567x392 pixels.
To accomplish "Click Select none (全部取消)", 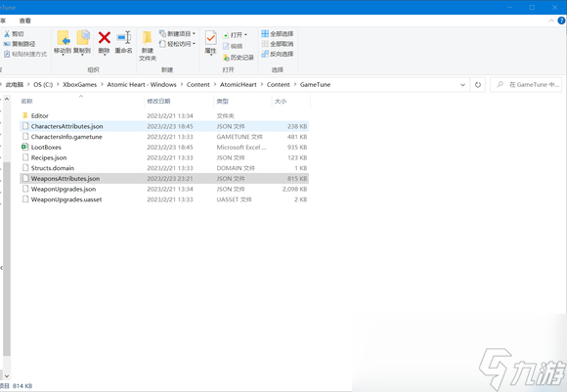I will coord(278,44).
